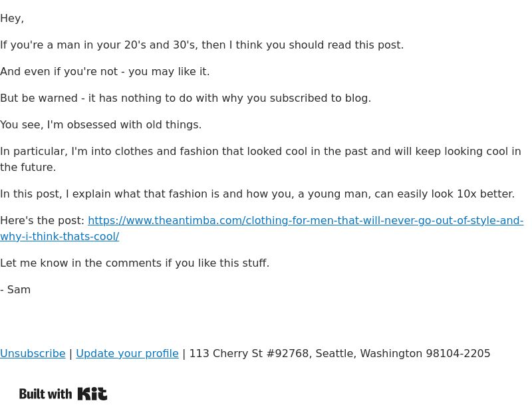
Task: Click the pipe separator after Unsubscribe
Action: coord(70,354)
